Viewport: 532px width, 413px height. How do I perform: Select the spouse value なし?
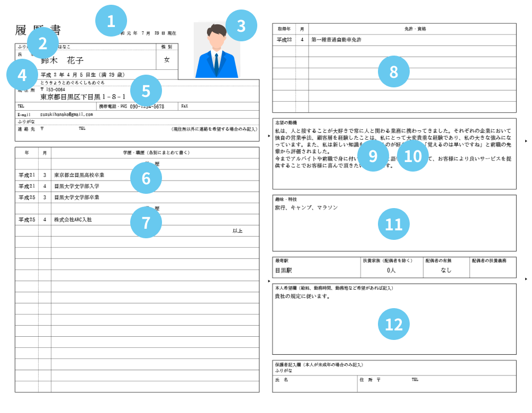(x=446, y=271)
